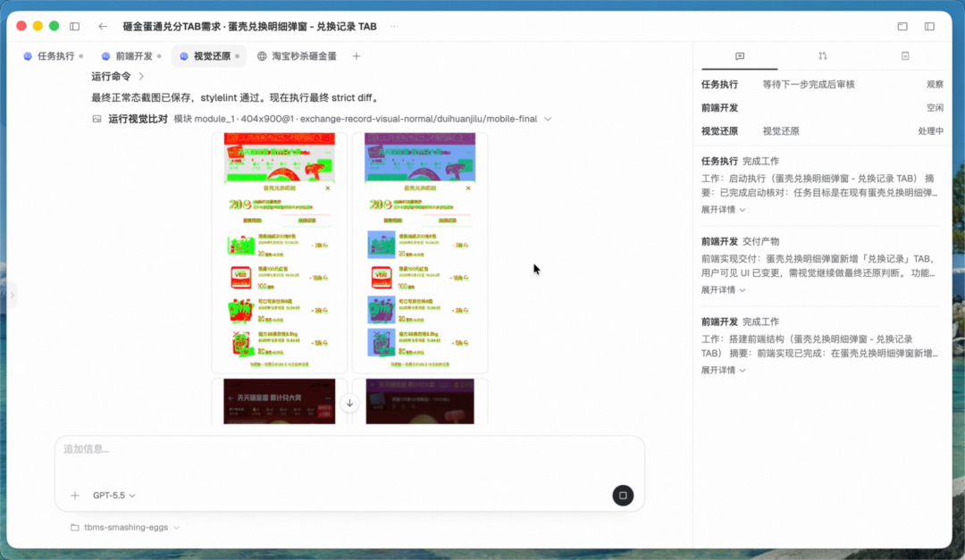Stop generation with the square button

[x=623, y=496]
